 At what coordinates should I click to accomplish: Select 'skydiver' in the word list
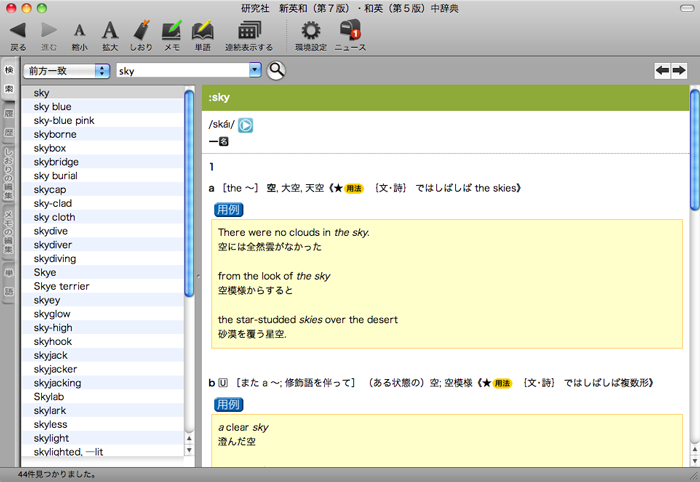pyautogui.click(x=54, y=244)
